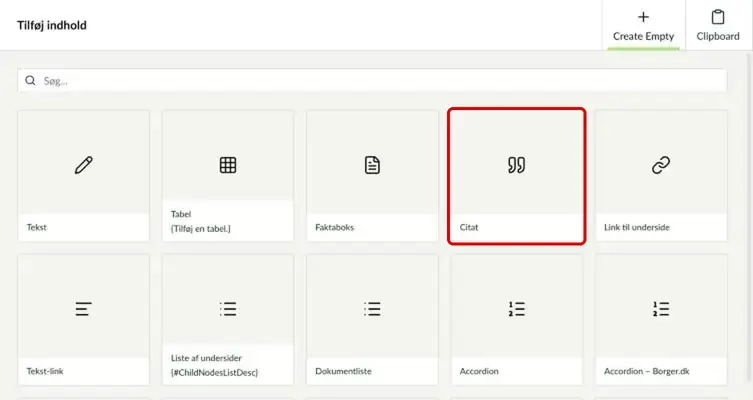The width and height of the screenshot is (753, 400).
Task: Pick the Liste af undersider list icon
Action: 228,309
